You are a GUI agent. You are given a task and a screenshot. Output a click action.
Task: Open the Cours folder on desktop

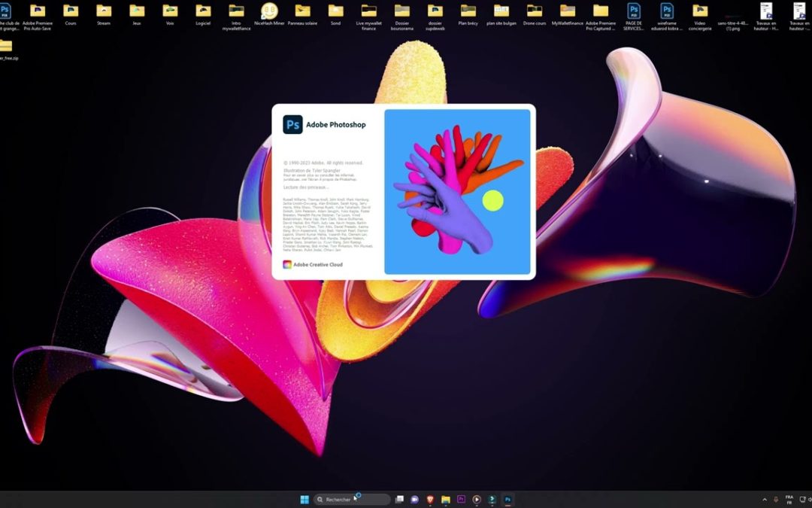pos(71,14)
